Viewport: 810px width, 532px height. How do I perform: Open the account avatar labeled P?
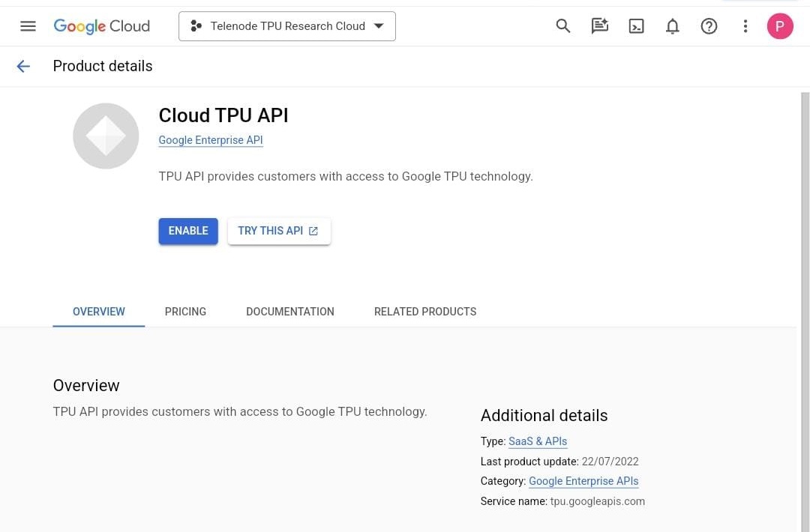click(779, 25)
